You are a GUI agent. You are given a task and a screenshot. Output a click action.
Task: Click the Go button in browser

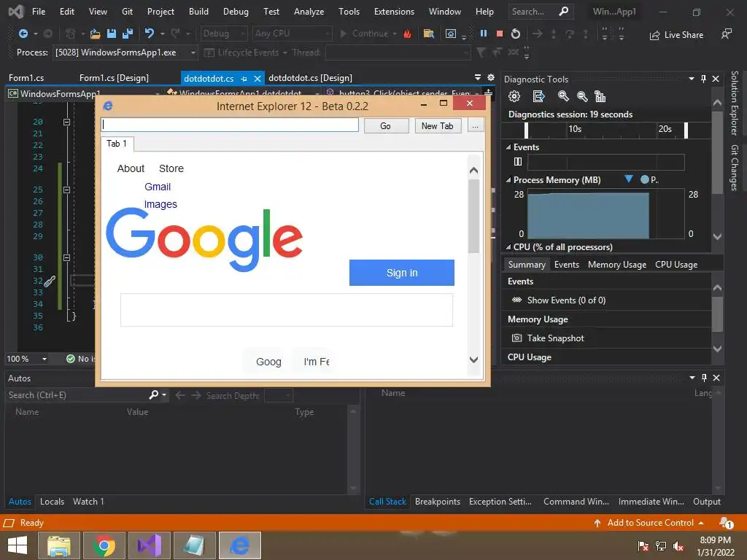pos(386,125)
